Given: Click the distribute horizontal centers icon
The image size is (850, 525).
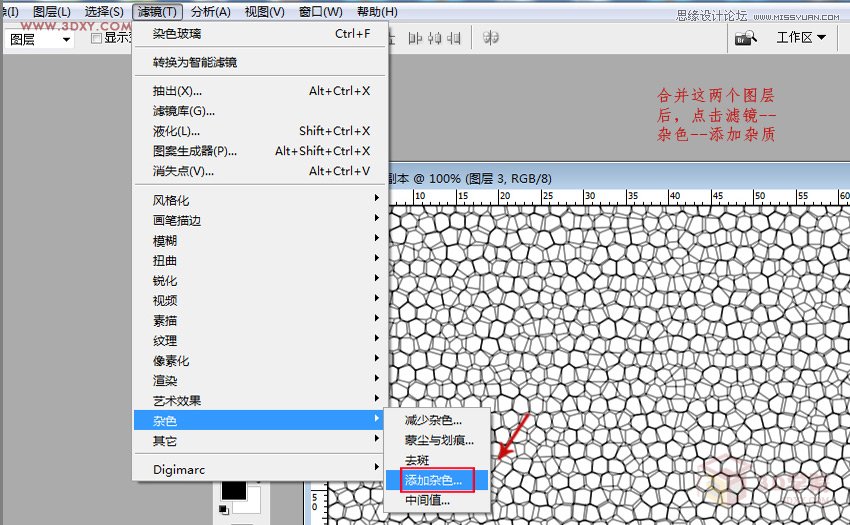Looking at the screenshot, I should click(x=435, y=38).
